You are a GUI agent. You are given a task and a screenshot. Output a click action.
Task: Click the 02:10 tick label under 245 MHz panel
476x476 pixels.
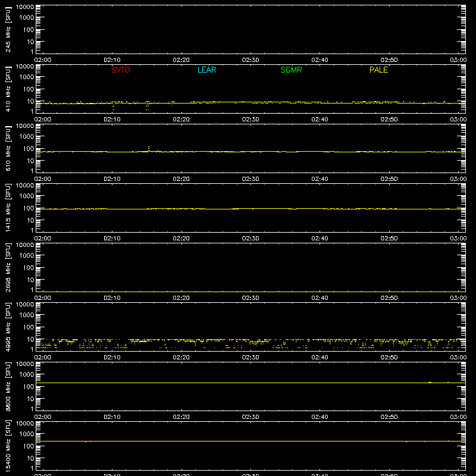(112, 60)
